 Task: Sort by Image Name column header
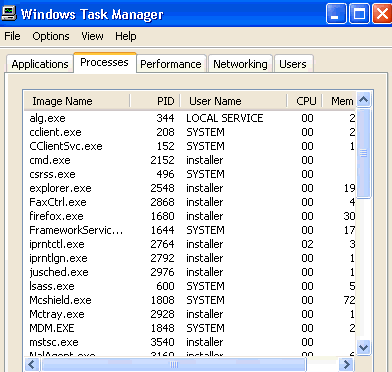(77, 101)
